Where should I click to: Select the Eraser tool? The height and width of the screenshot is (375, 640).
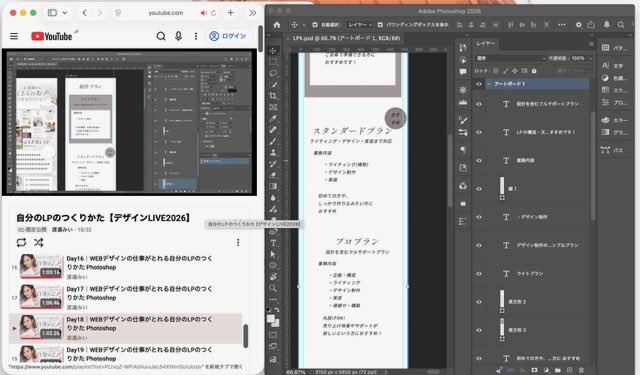pos(273,175)
